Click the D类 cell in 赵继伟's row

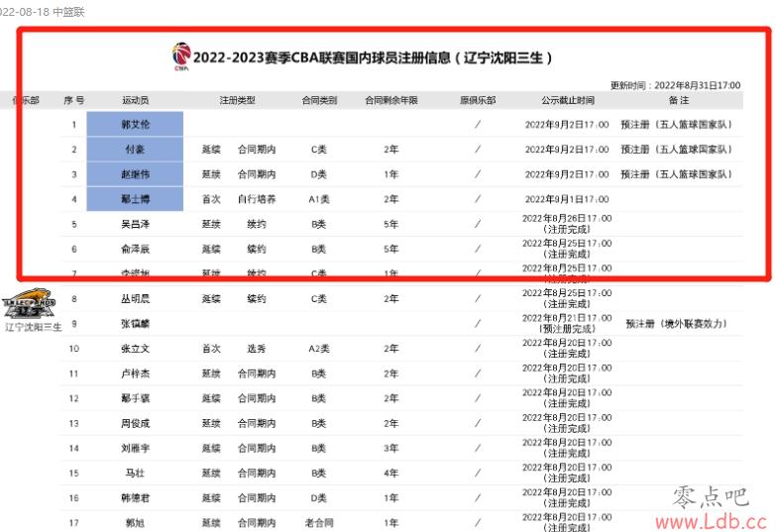coord(319,174)
